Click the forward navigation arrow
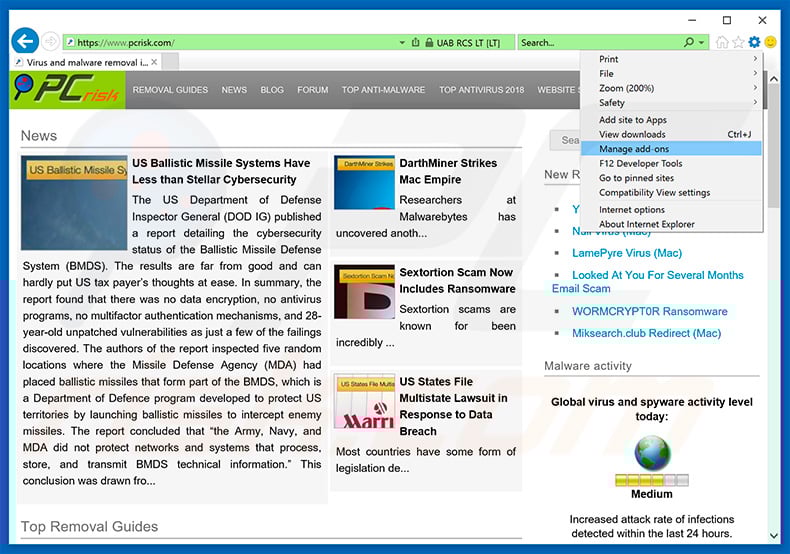Screen dimensions: 790x554 (50, 41)
